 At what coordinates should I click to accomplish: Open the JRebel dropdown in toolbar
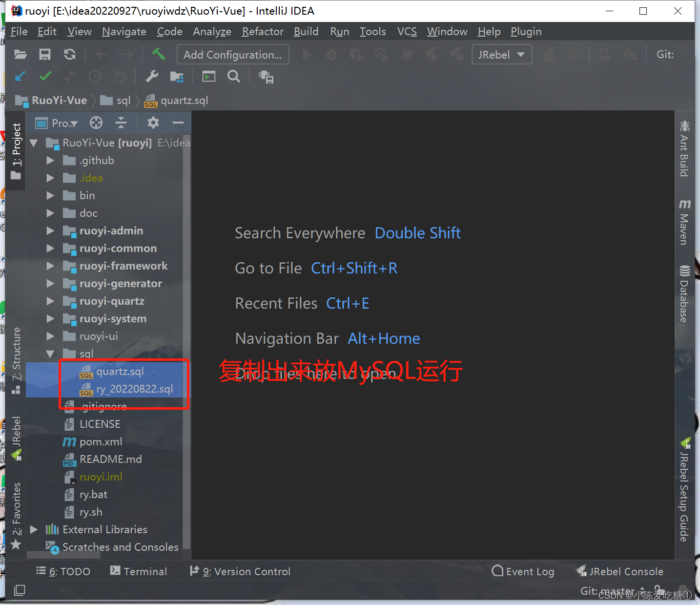coord(502,54)
